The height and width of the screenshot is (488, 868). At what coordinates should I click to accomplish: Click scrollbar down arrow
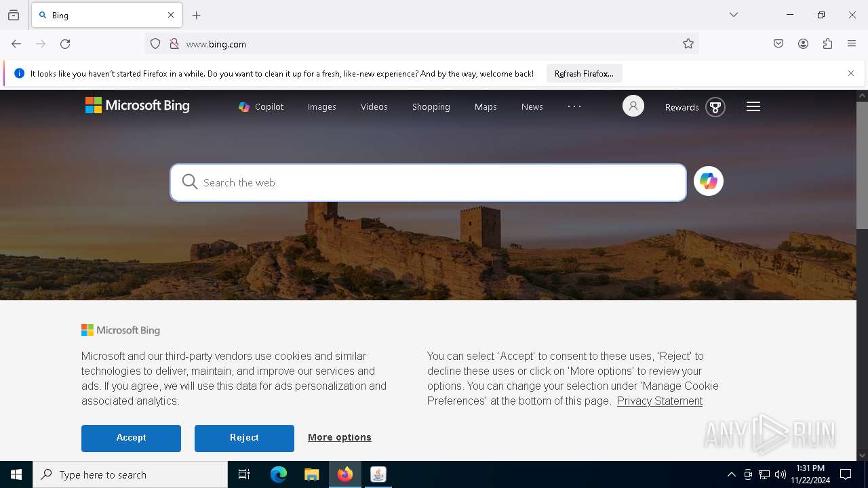(863, 455)
